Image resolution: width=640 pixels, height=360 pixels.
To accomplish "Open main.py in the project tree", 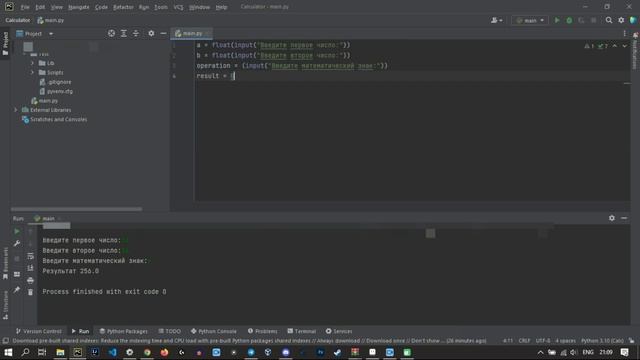I will pyautogui.click(x=44, y=100).
